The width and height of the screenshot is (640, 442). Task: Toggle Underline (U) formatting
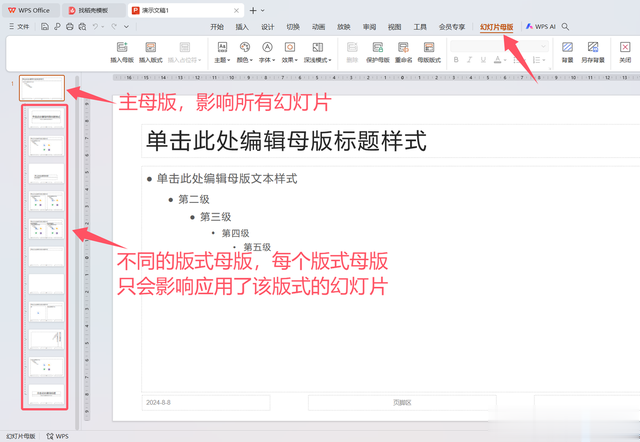point(483,60)
